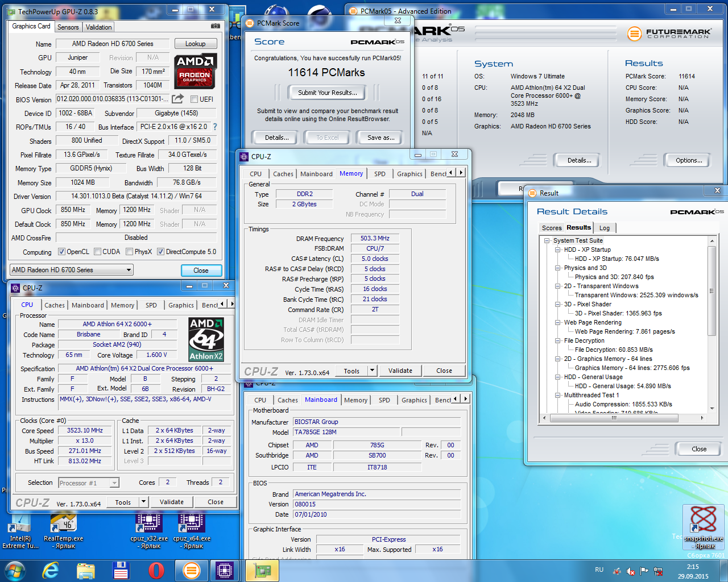Switch to the Validation tab in GPU-Z

click(x=99, y=27)
